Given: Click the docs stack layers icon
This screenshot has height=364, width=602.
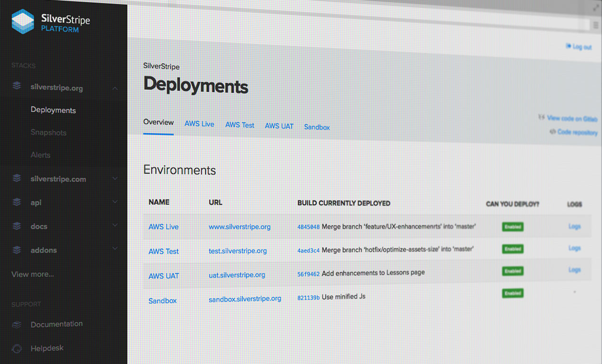Looking at the screenshot, I should coord(17,225).
